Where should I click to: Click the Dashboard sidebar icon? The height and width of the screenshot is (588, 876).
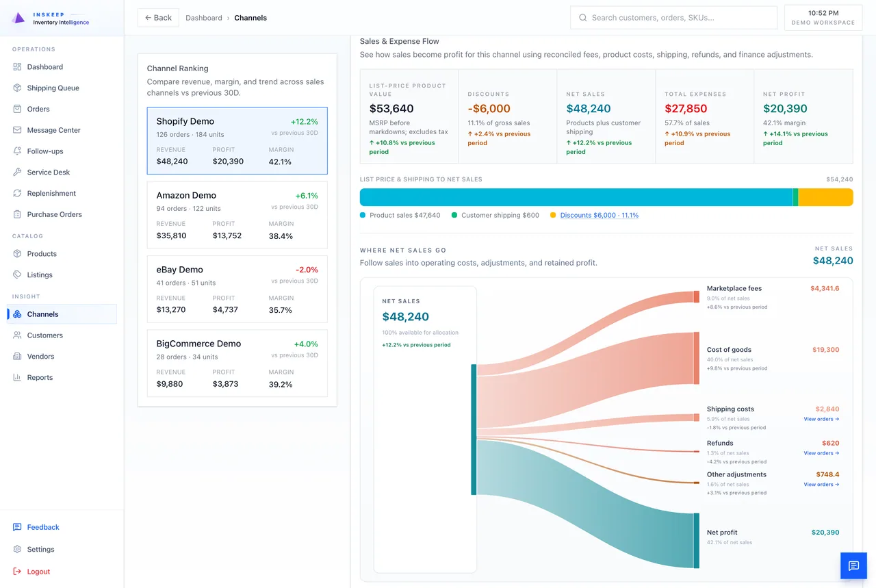pos(17,67)
